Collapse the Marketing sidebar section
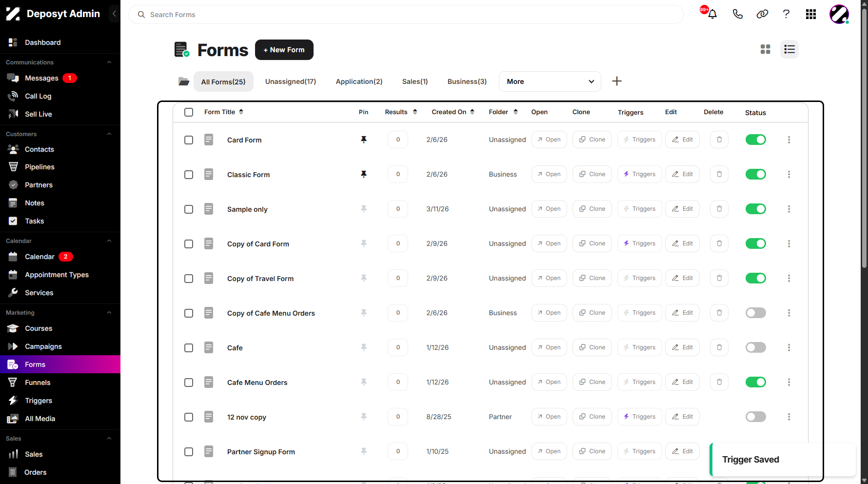Image resolution: width=868 pixels, height=484 pixels. click(x=109, y=313)
